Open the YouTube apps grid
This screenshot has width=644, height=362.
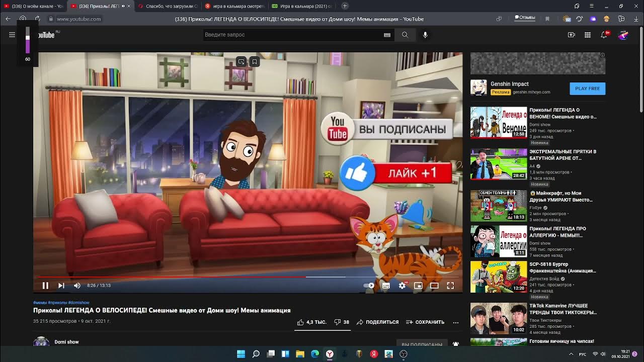[x=588, y=35]
